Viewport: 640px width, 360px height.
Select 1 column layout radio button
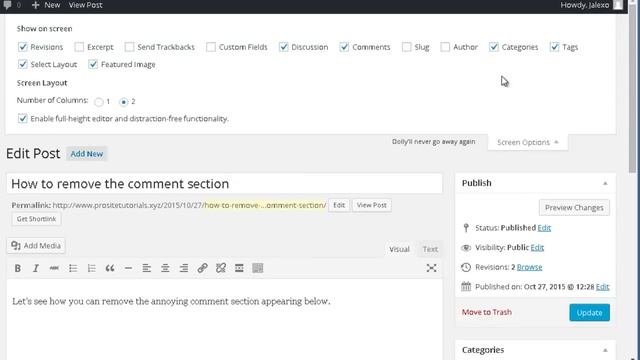coord(99,102)
